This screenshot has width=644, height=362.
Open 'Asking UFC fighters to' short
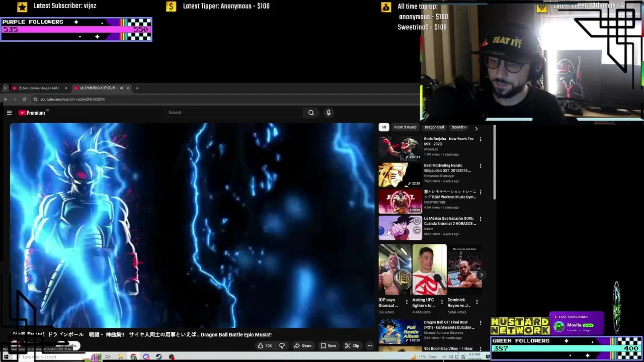[x=429, y=270]
